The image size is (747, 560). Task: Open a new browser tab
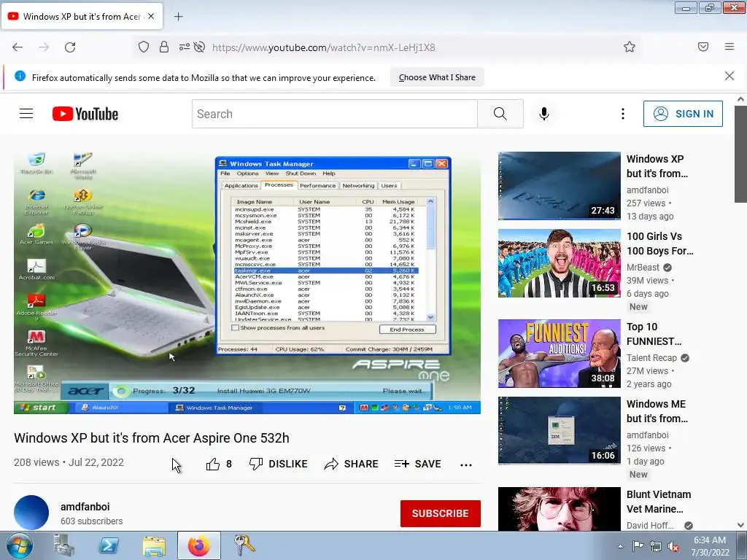pos(178,17)
